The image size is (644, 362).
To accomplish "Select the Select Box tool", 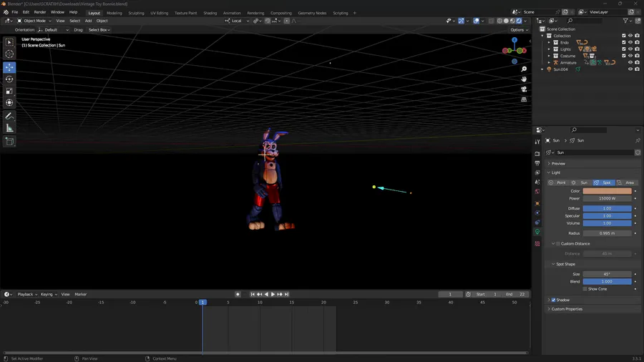I will tap(9, 42).
